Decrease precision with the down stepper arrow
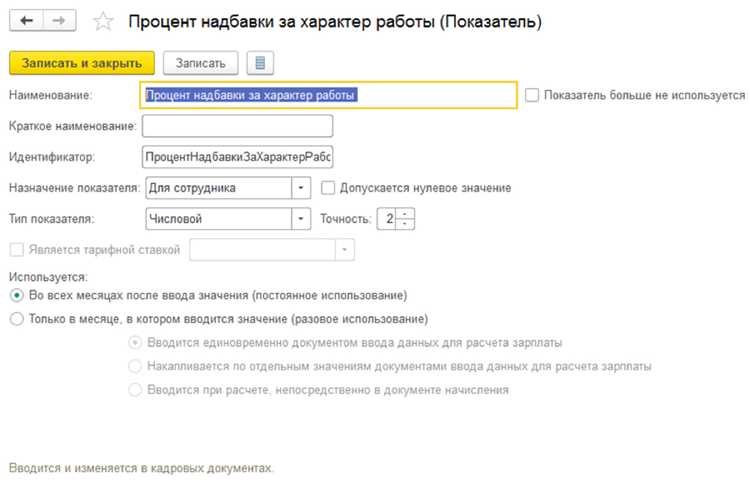The height and width of the screenshot is (483, 750). (x=405, y=224)
